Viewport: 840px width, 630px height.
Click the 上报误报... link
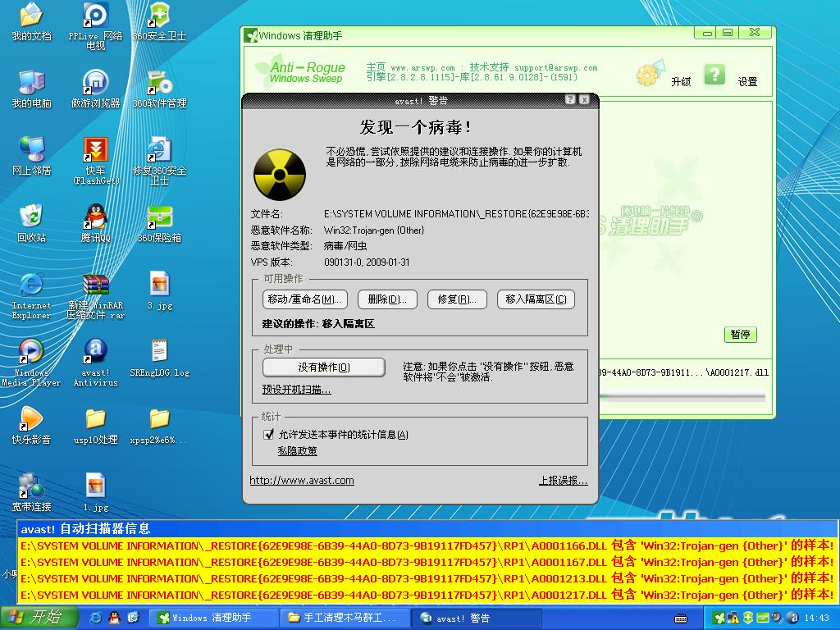[563, 481]
